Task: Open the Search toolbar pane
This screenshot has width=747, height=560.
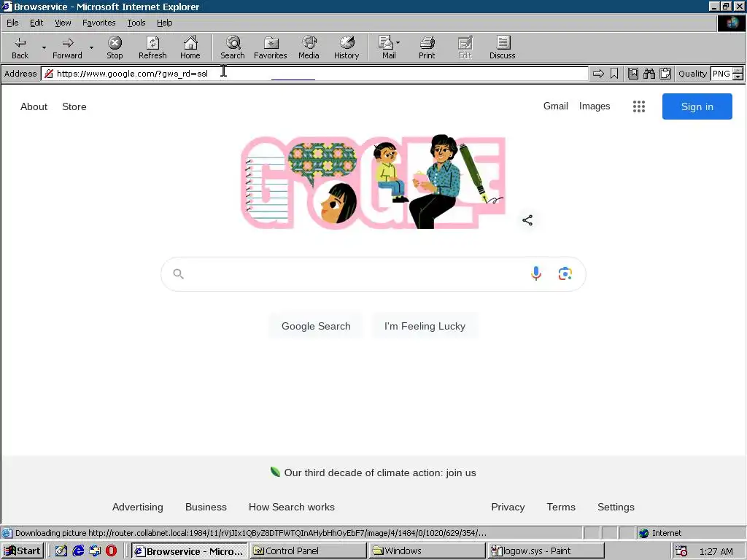Action: [x=233, y=47]
